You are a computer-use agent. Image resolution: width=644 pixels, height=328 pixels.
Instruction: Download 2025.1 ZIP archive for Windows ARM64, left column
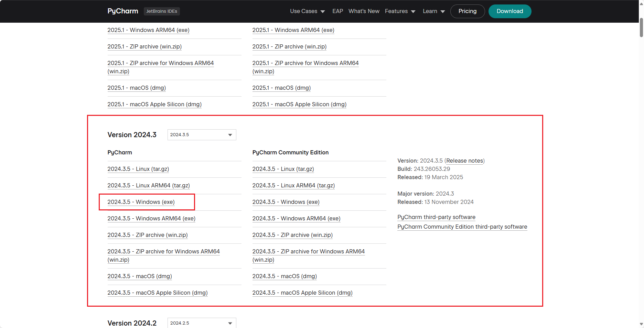(x=161, y=67)
